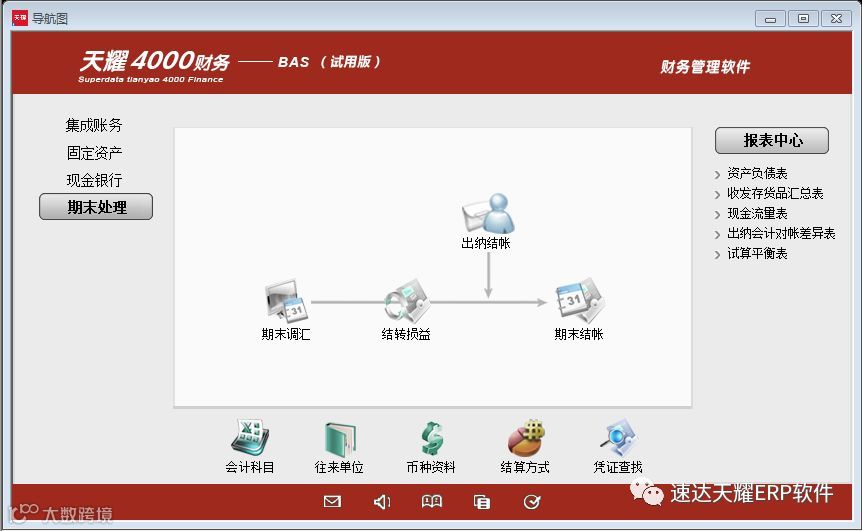The height and width of the screenshot is (531, 862).
Task: Click the document copy icon in bottom bar
Action: (x=482, y=502)
